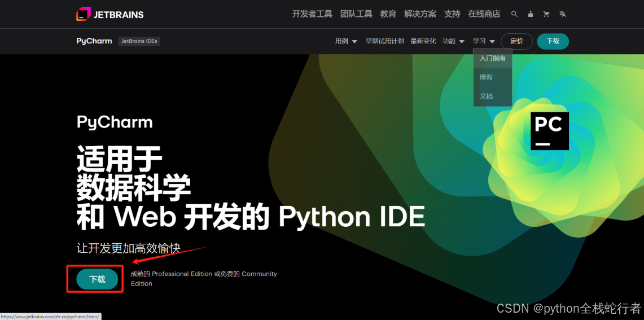Click the PC PyCharm logo tile
644x320 pixels.
[550, 130]
